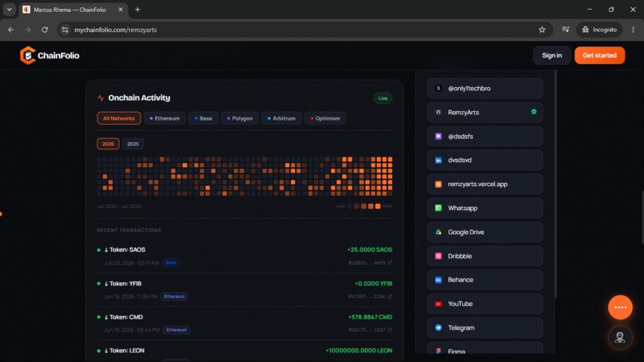Click the orange icon for remzyarts.vercel.app
The image size is (644, 362).
pos(438,184)
